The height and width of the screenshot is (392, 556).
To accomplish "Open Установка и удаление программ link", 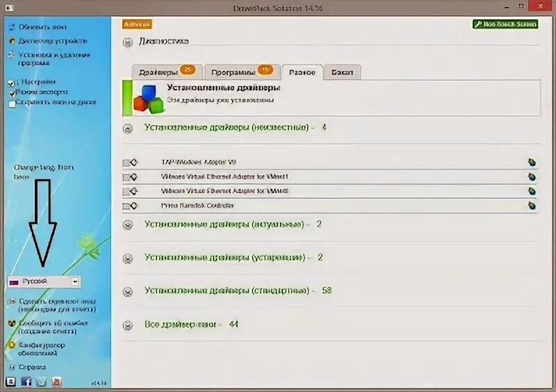I will pyautogui.click(x=54, y=59).
